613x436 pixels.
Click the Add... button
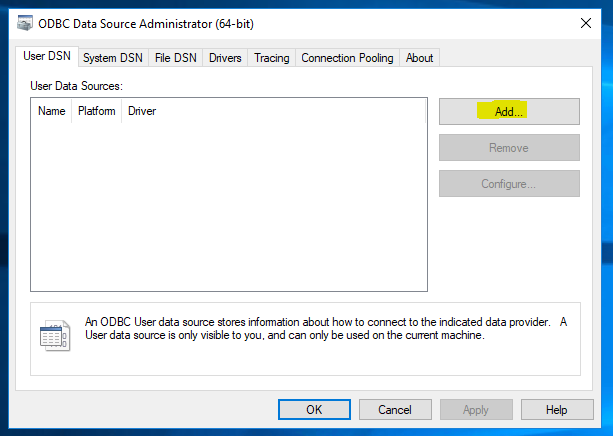[x=509, y=112]
